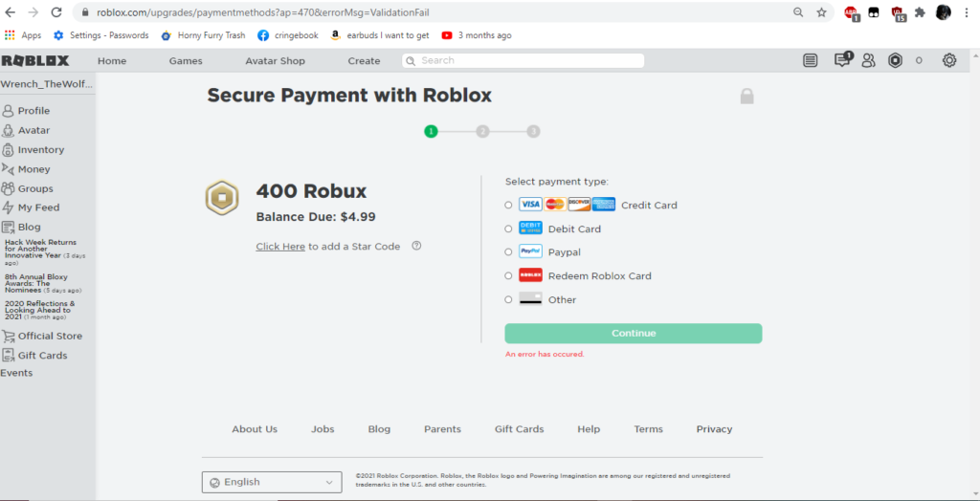Go to Home in Roblox navbar
This screenshot has height=501, width=980.
click(x=112, y=60)
